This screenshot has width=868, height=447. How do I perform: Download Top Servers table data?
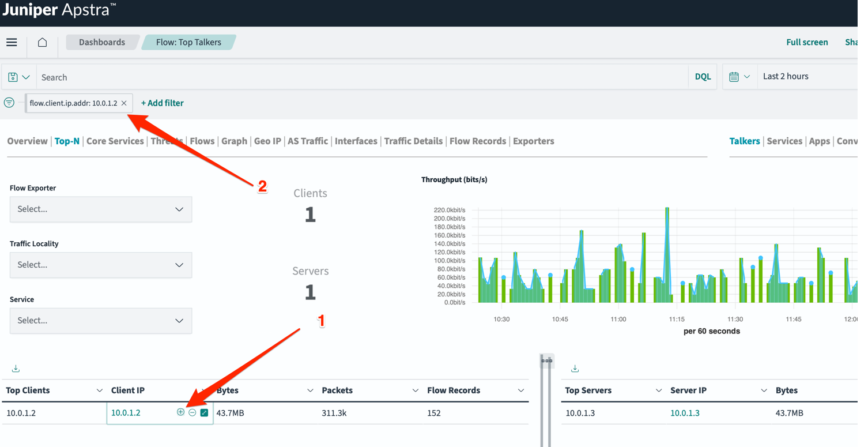[x=575, y=369]
